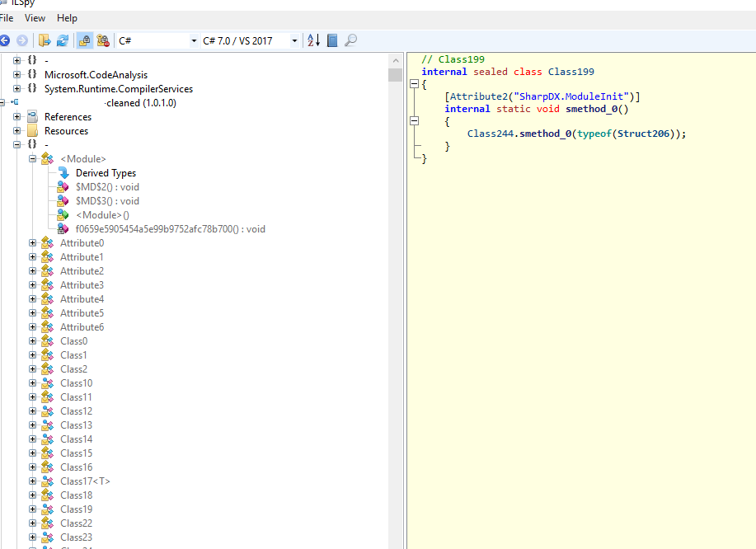Toggle the word wrap toolbar button

331,40
